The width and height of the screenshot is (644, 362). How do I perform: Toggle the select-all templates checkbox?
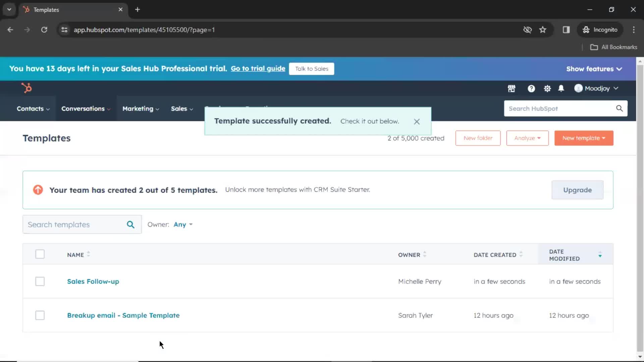(x=40, y=254)
